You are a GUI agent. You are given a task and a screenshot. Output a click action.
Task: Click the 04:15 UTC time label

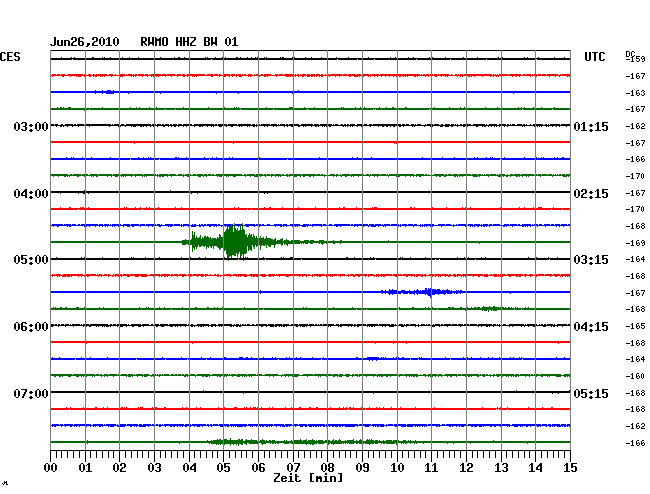(x=591, y=327)
